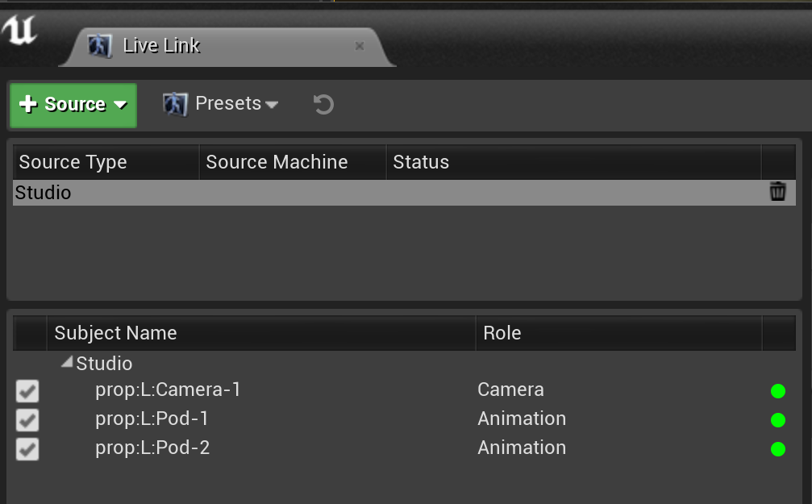
Task: Click the green status dot for prop:L:Pod-2
Action: (x=777, y=449)
